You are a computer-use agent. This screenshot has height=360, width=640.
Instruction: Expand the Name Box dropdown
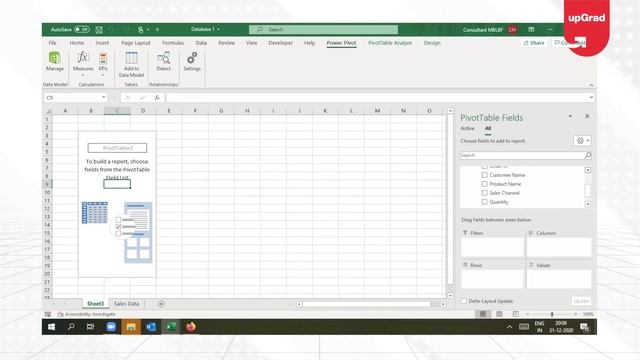pos(104,97)
